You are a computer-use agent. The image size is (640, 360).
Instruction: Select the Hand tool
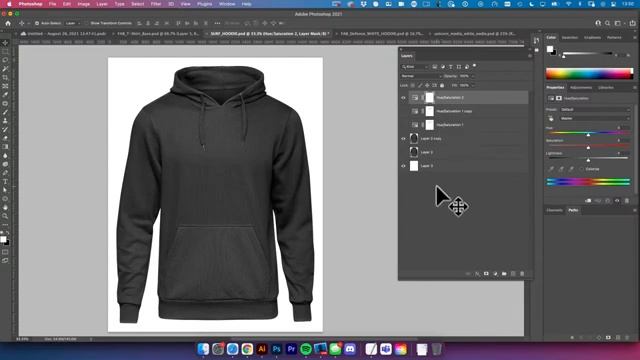point(5,207)
